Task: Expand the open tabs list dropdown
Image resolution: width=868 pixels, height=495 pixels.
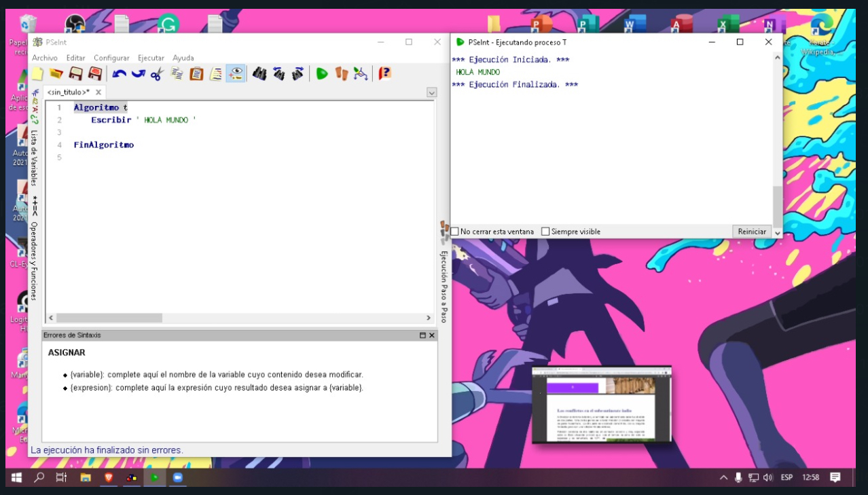Action: pyautogui.click(x=431, y=92)
